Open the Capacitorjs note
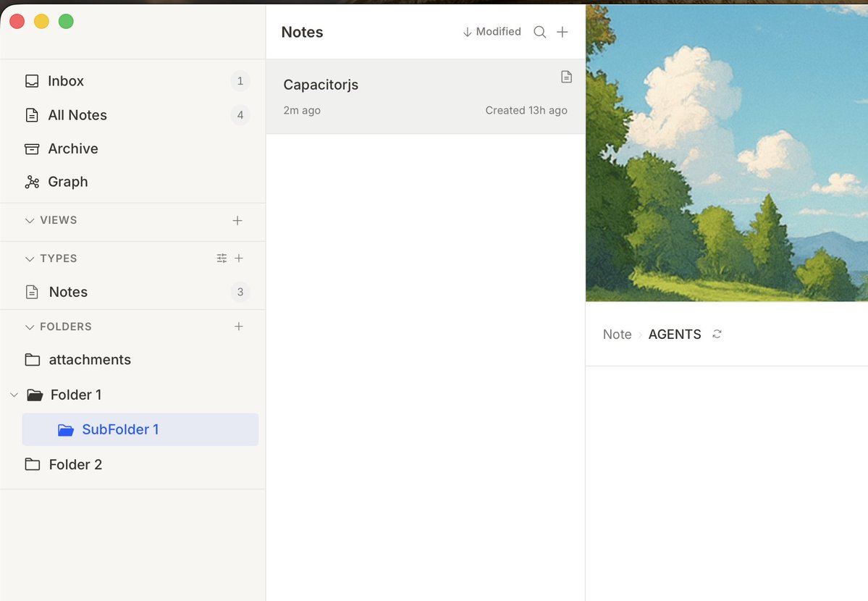Screen dimensions: 868x601 [x=425, y=96]
